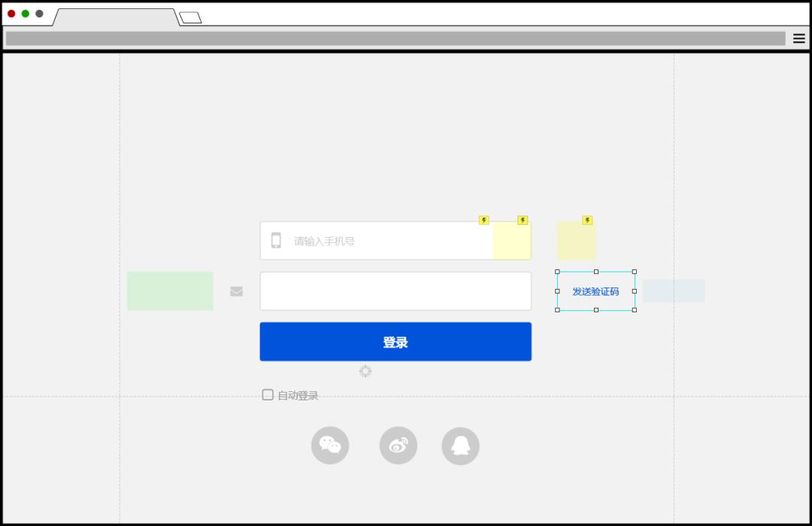The width and height of the screenshot is (812, 526).
Task: Click the mobile phone icon in the input
Action: (x=276, y=241)
